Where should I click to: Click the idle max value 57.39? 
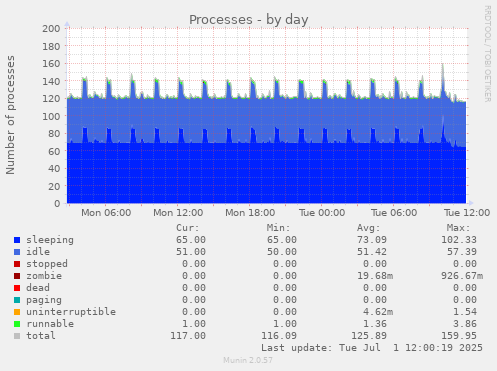coord(462,252)
